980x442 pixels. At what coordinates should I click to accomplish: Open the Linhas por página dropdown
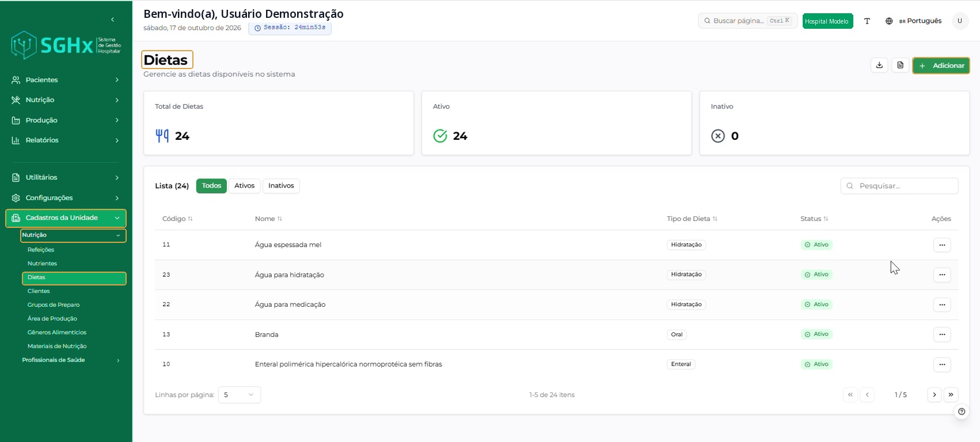click(x=239, y=395)
